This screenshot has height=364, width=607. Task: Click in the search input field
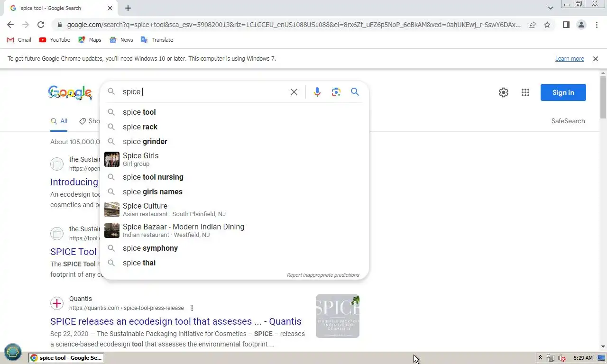(x=204, y=92)
